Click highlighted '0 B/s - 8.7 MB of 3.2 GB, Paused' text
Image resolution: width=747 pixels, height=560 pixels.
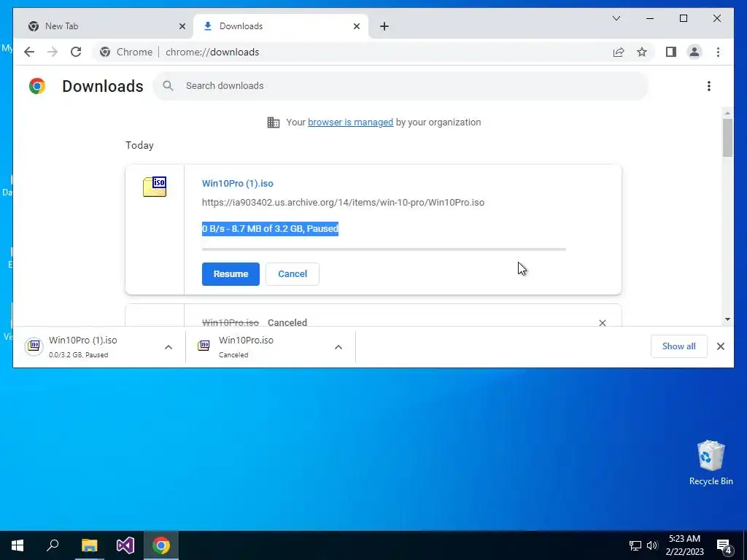coord(270,228)
